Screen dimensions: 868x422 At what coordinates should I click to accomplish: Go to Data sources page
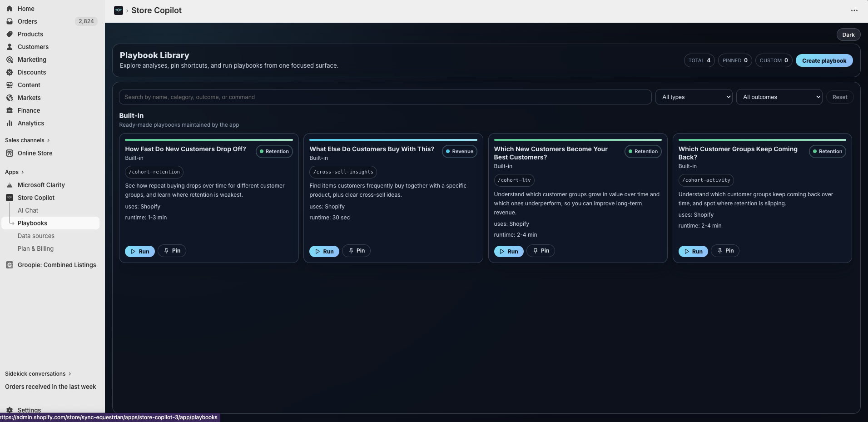coord(36,236)
